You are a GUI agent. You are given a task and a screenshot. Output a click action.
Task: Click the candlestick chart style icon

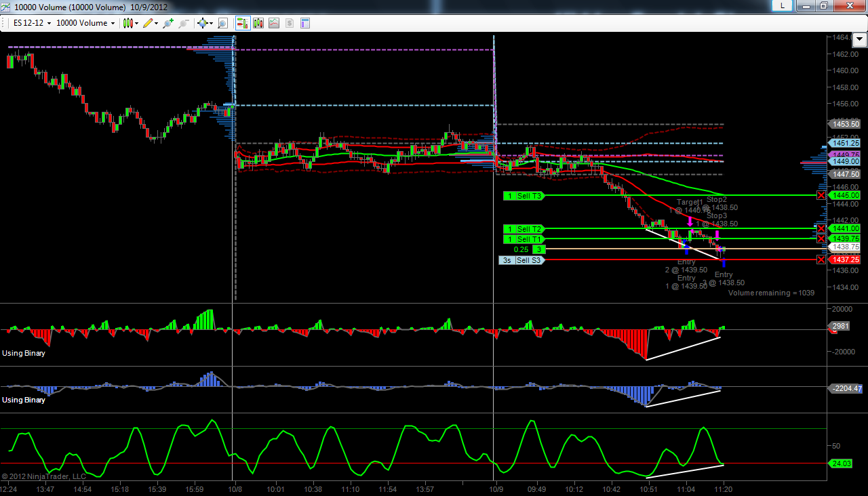coord(127,23)
